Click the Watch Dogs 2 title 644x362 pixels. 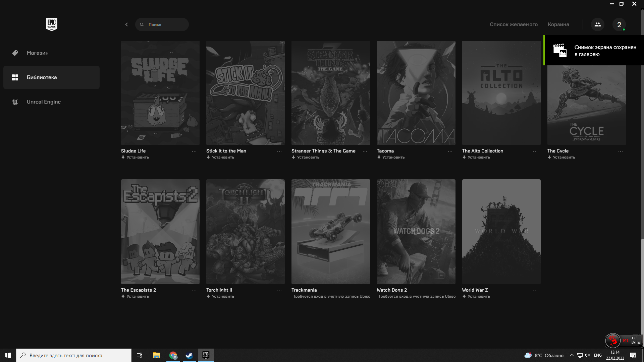point(392,290)
